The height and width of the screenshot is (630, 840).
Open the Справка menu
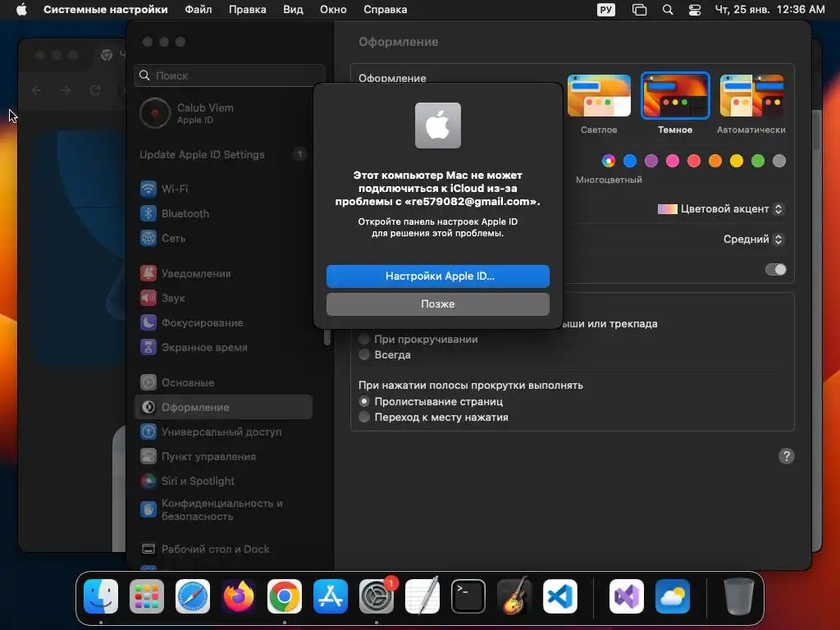pos(386,10)
